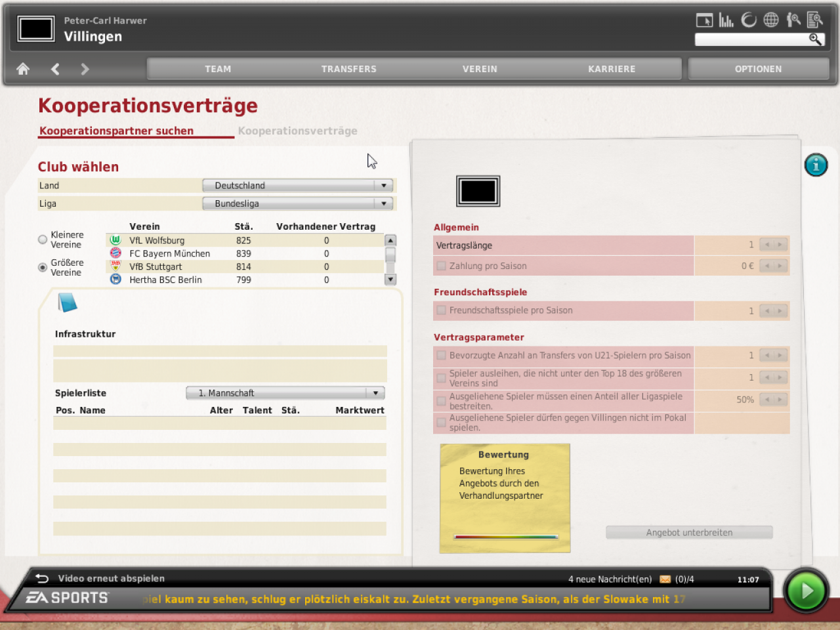
Task: Click the swirl logo icon in header
Action: [x=749, y=20]
